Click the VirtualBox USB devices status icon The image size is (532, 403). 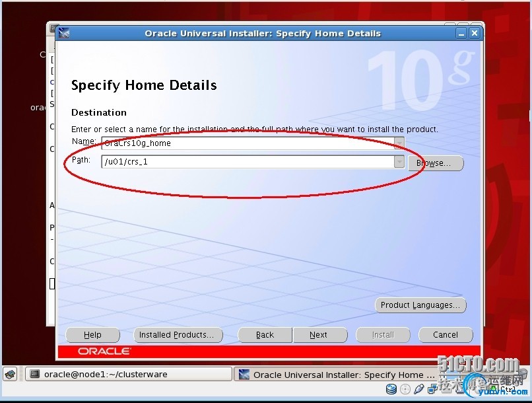pyautogui.click(x=418, y=389)
